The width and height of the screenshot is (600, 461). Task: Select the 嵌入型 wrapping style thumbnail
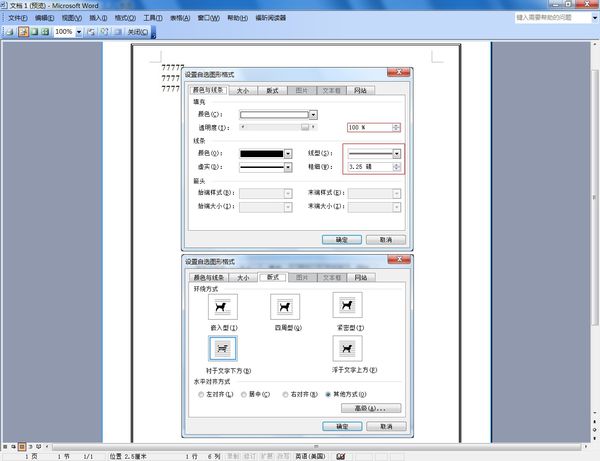pyautogui.click(x=223, y=307)
